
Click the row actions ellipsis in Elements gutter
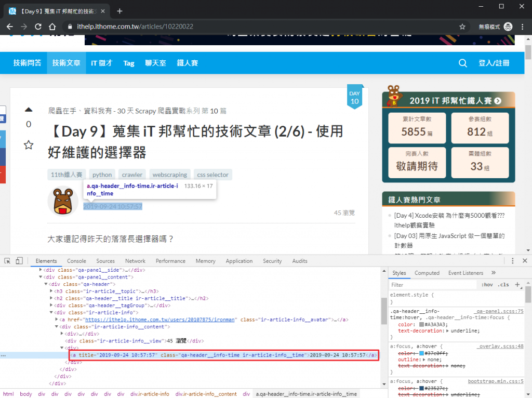pos(4,355)
